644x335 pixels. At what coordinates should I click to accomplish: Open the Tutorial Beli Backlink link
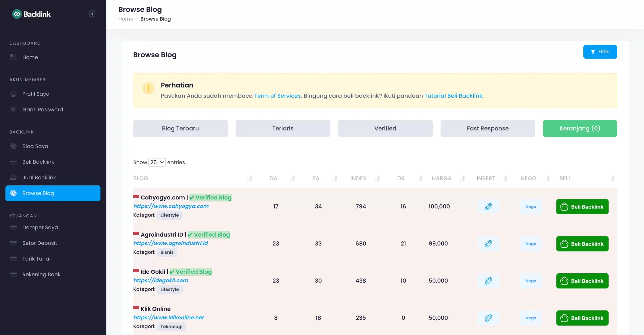453,96
